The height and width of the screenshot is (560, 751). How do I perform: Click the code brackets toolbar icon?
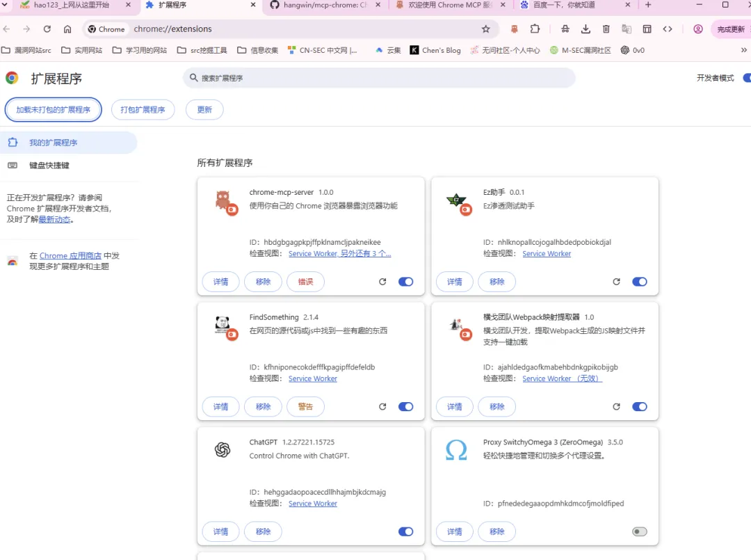668,29
